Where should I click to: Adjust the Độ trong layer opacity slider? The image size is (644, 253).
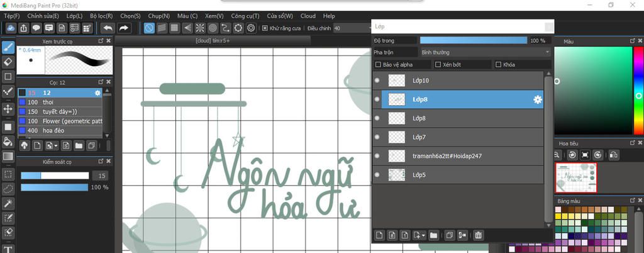click(x=473, y=40)
